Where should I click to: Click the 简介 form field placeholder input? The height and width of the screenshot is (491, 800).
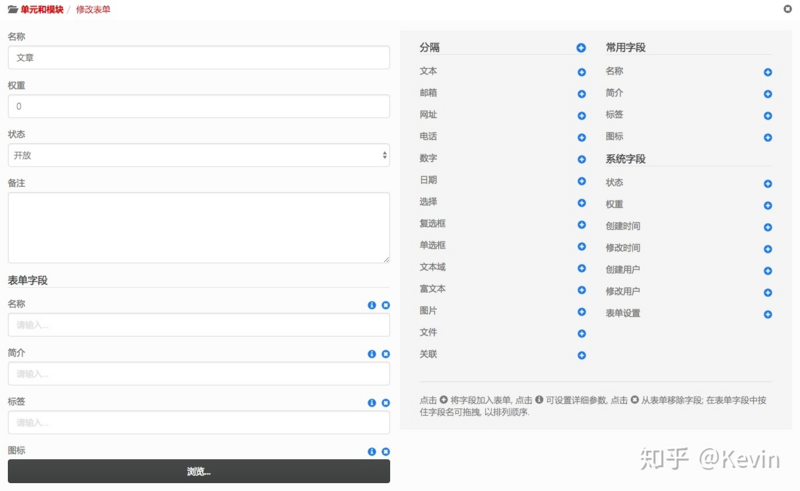(x=199, y=374)
